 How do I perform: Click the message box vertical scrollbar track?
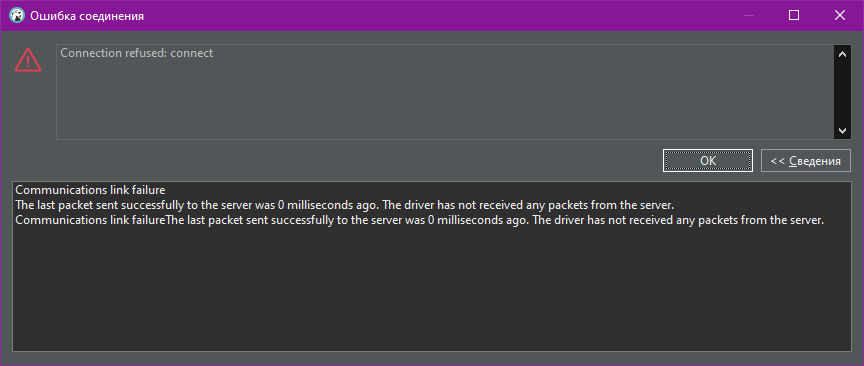point(842,93)
